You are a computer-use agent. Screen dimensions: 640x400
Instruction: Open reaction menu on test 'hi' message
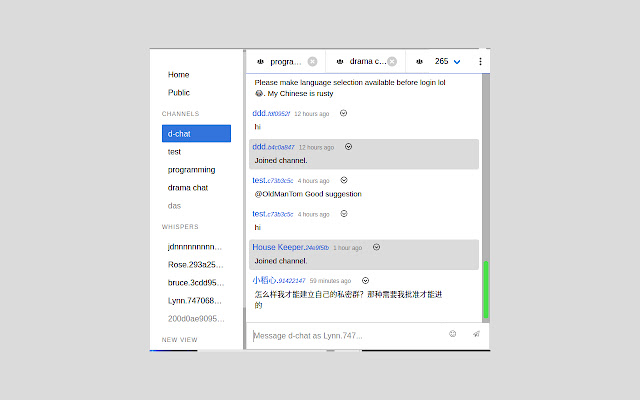344,213
